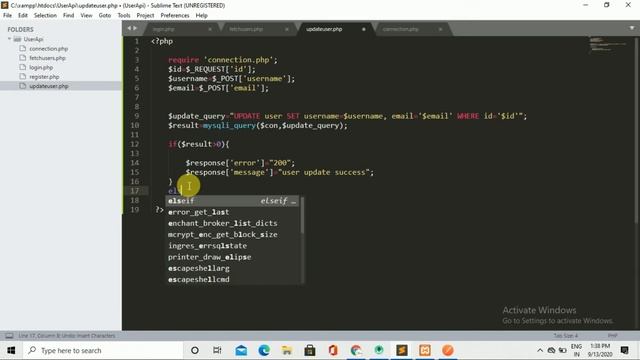
Task: Click the editor vertical scrollbar
Action: (636, 131)
